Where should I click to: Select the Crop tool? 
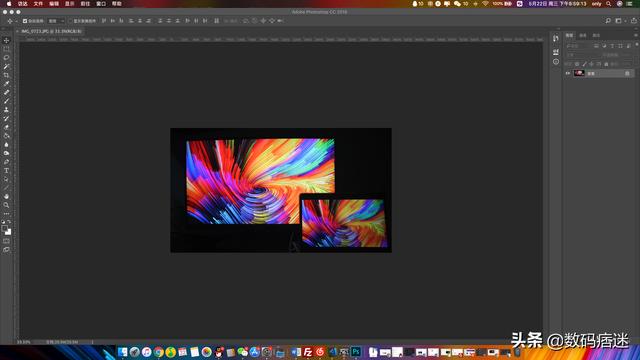pyautogui.click(x=6, y=75)
